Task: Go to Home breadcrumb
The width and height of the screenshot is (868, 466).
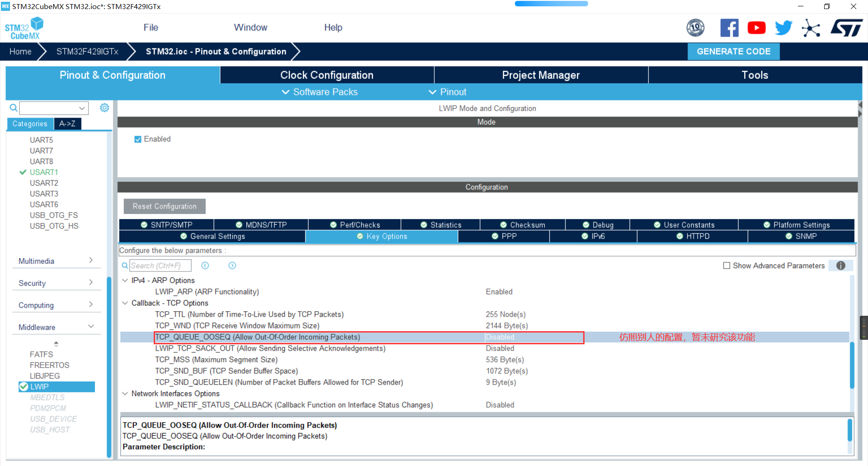Action: pos(20,52)
